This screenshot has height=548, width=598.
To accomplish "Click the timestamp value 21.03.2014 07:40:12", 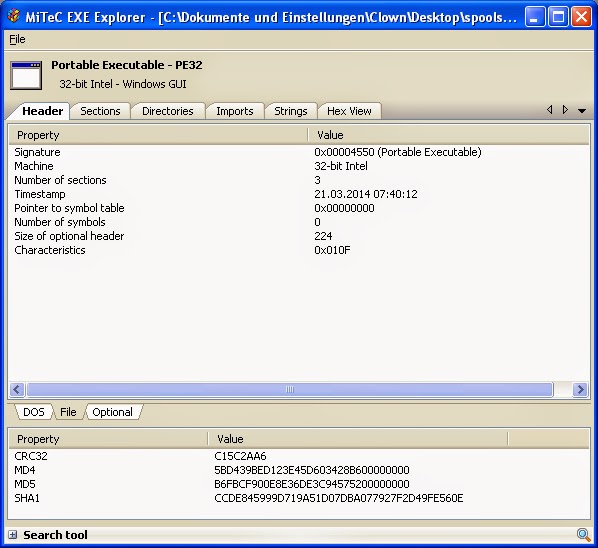I will pyautogui.click(x=366, y=194).
